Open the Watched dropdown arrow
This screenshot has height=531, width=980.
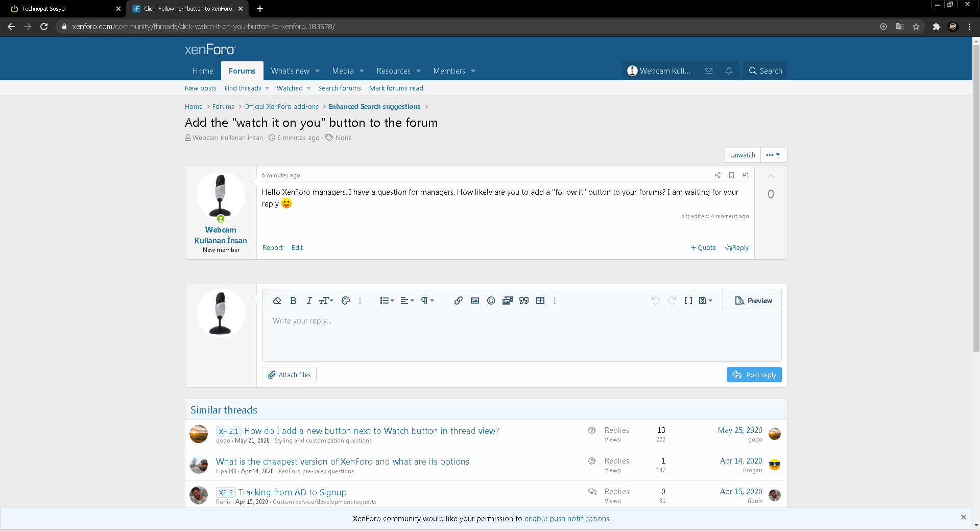pos(308,88)
